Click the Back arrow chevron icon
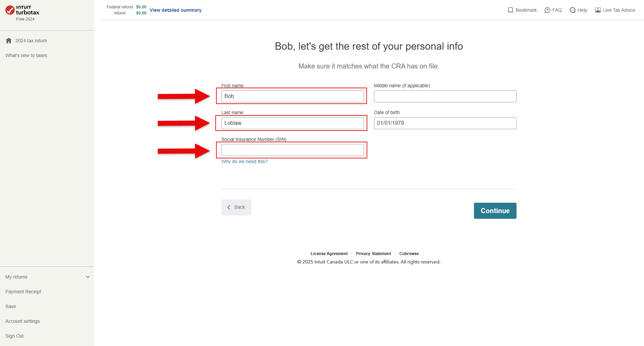The height and width of the screenshot is (346, 644). pyautogui.click(x=229, y=207)
